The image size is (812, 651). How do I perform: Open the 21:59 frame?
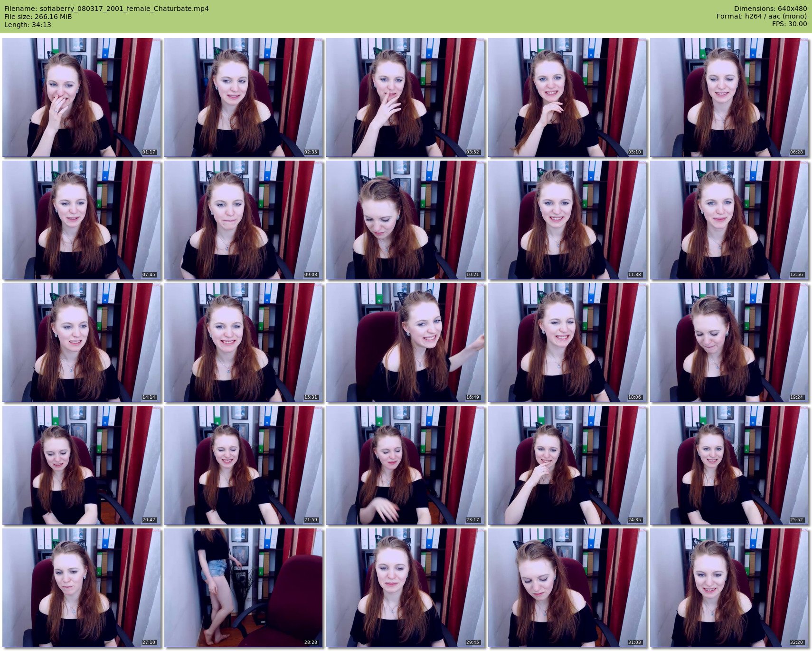coord(244,465)
